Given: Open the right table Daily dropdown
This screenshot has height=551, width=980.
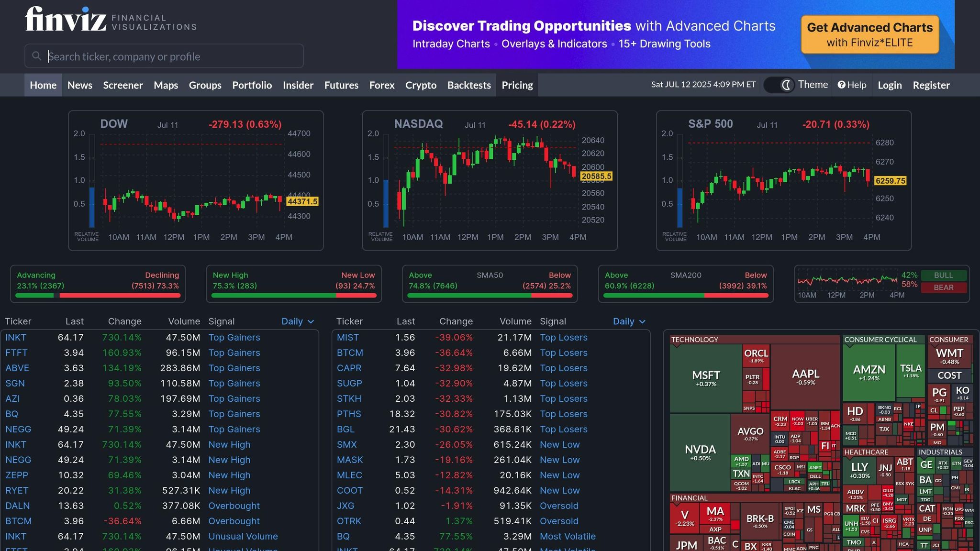Looking at the screenshot, I should click(629, 321).
